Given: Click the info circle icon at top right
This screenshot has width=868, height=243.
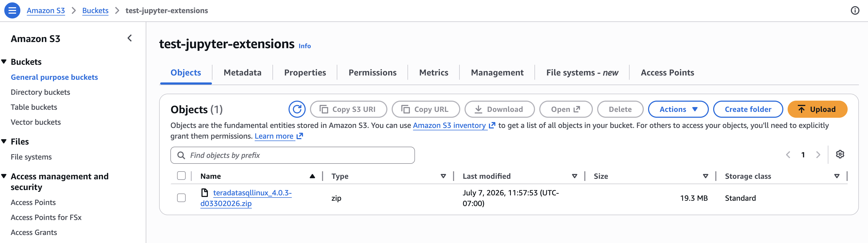Looking at the screenshot, I should (855, 10).
